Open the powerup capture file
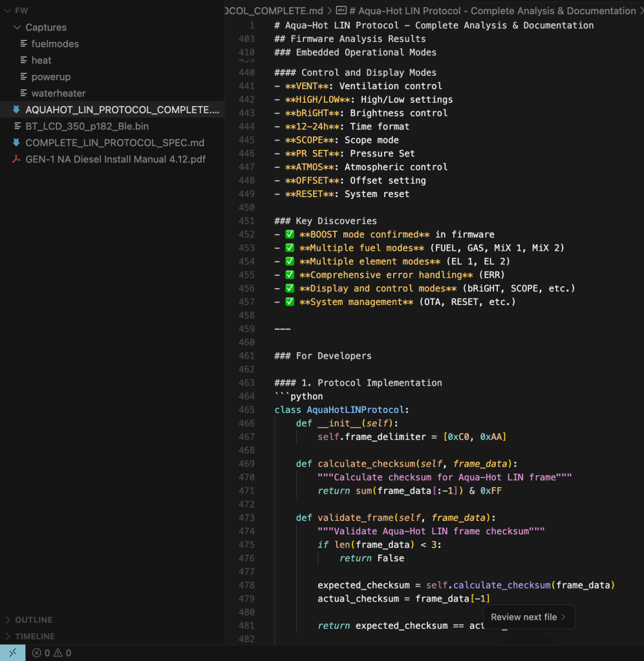 [x=50, y=77]
